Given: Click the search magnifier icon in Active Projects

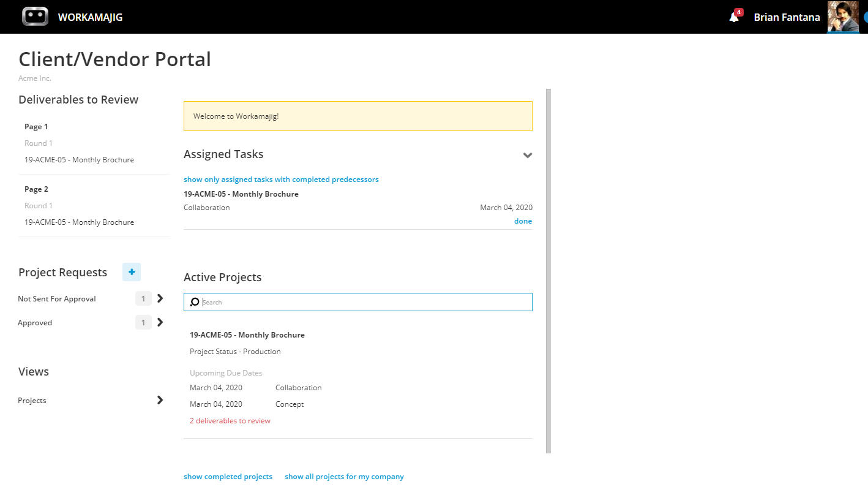Looking at the screenshot, I should pyautogui.click(x=195, y=302).
